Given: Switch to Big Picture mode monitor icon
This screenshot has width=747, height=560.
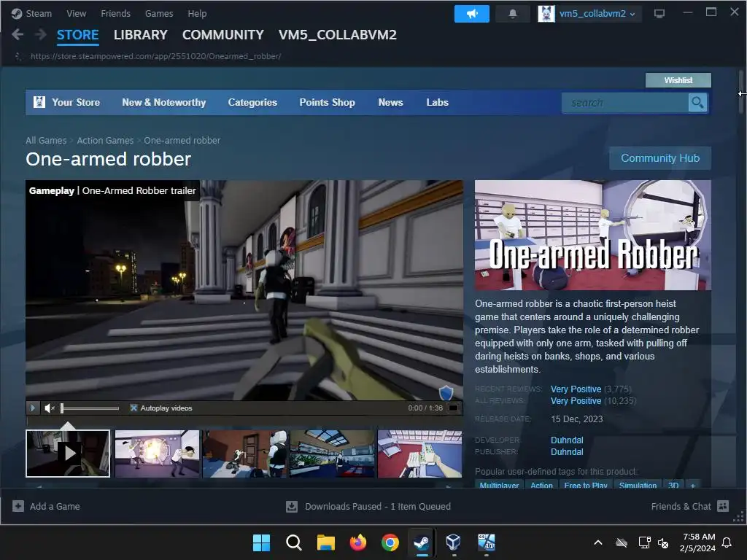Looking at the screenshot, I should (x=659, y=14).
